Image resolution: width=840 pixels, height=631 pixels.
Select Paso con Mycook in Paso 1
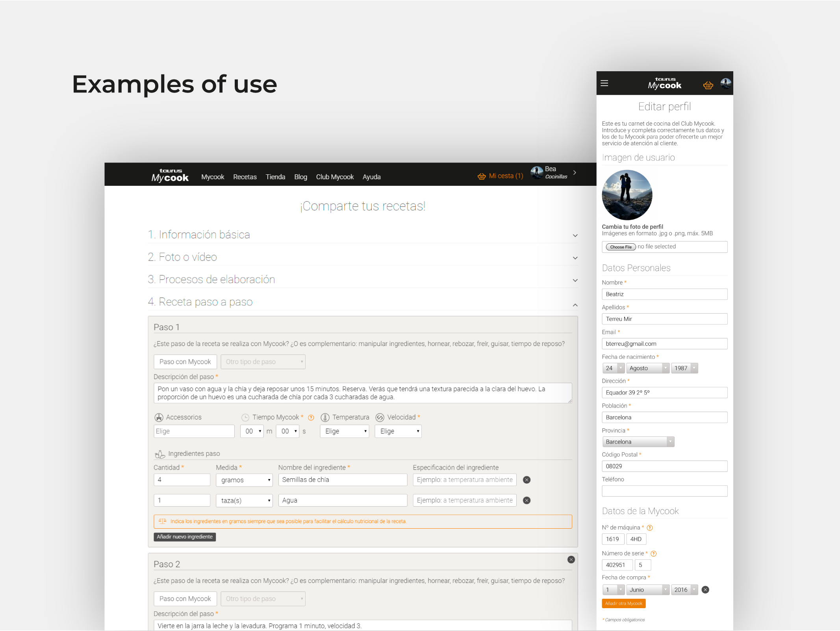coord(185,361)
